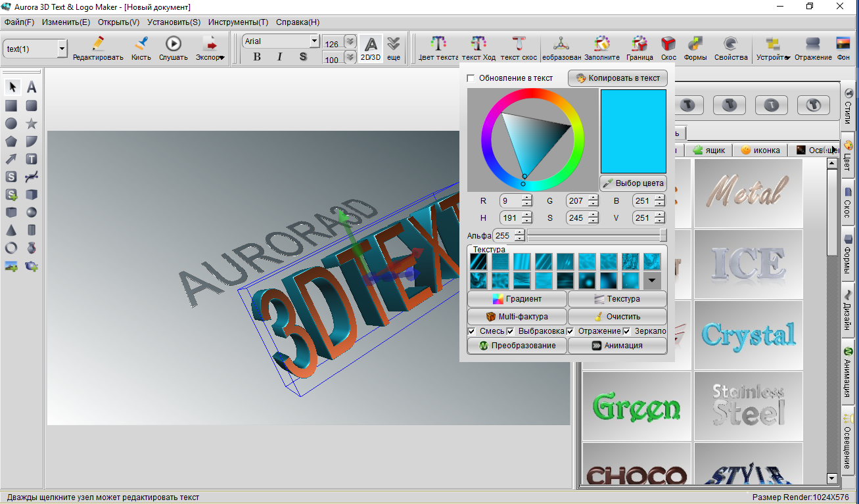This screenshot has width=859, height=504.
Task: Toggle the Зеркало checkbox
Action: pos(627,331)
